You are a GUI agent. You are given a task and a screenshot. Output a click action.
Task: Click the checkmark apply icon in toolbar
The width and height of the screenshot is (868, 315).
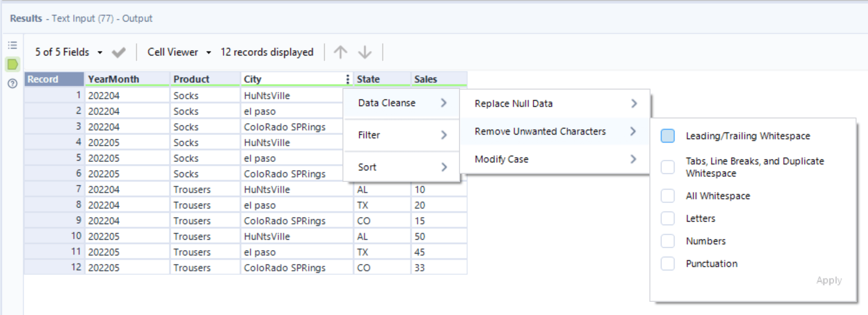pyautogui.click(x=119, y=52)
